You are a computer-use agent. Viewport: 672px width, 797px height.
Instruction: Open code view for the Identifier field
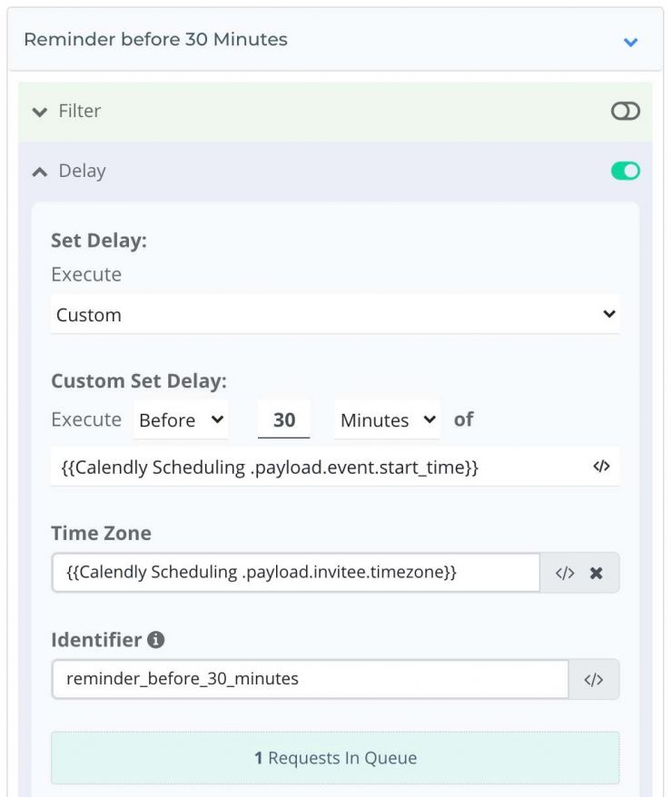[x=595, y=678]
